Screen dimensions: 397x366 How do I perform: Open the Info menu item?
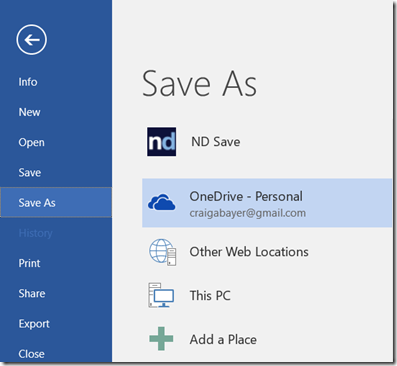pos(28,82)
